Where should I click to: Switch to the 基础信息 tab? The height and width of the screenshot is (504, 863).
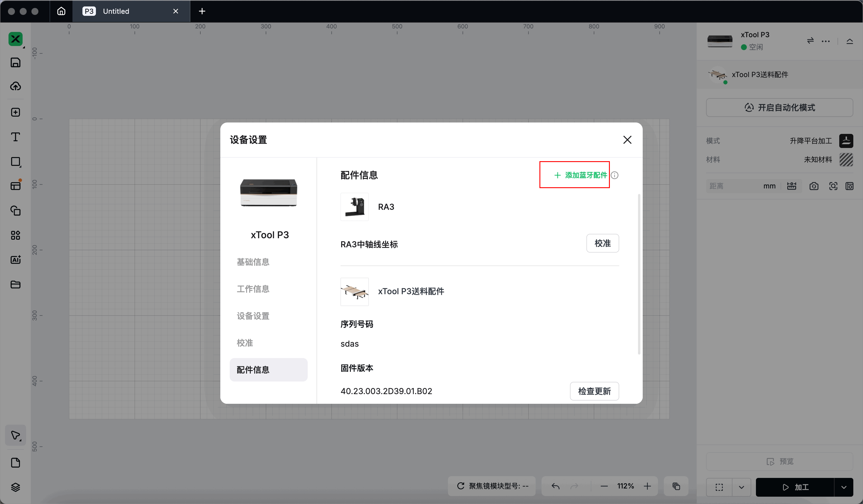253,262
